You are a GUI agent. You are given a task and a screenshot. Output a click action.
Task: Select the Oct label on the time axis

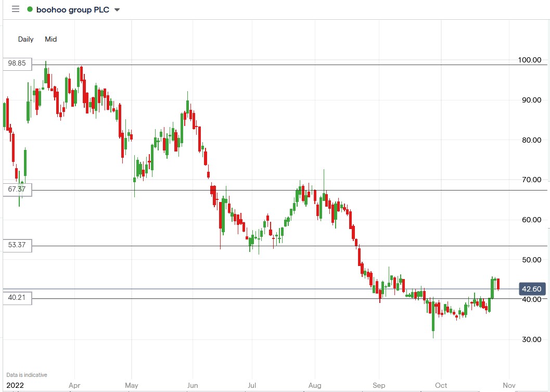coord(440,385)
